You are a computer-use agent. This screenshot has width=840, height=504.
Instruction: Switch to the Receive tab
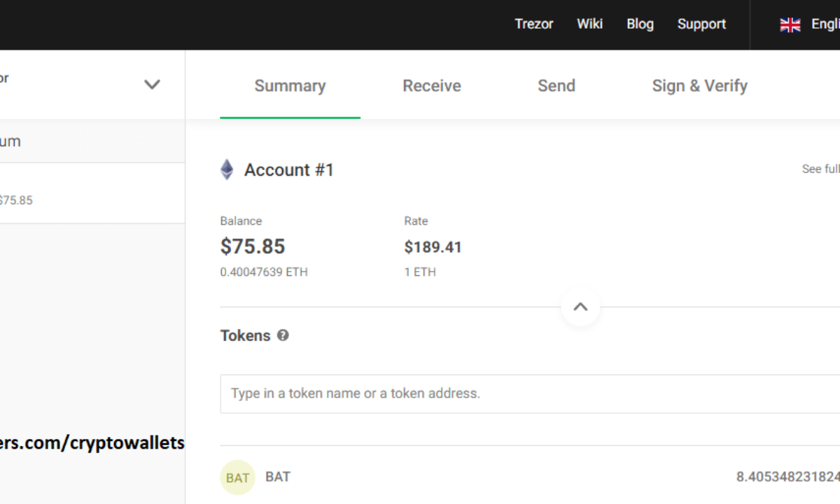[x=431, y=85]
